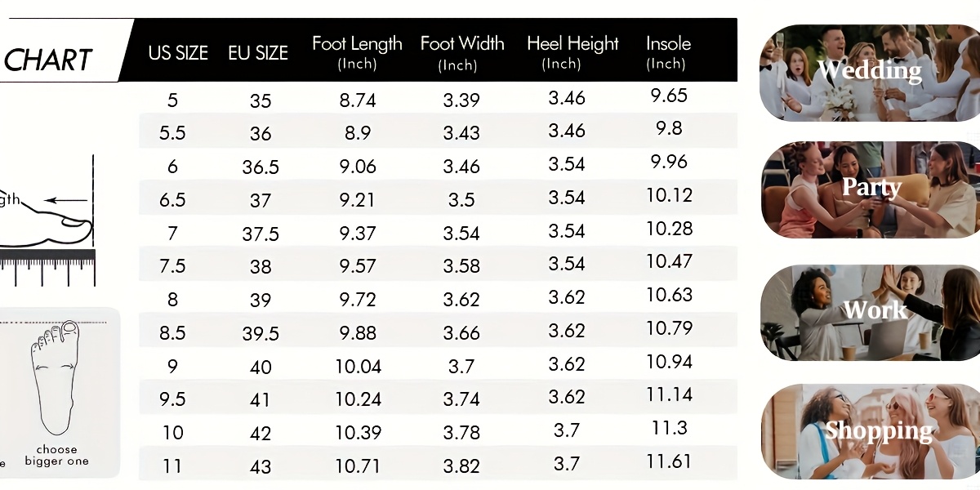Click the "choose bigger one" caption
This screenshot has width=980, height=490.
[x=56, y=456]
